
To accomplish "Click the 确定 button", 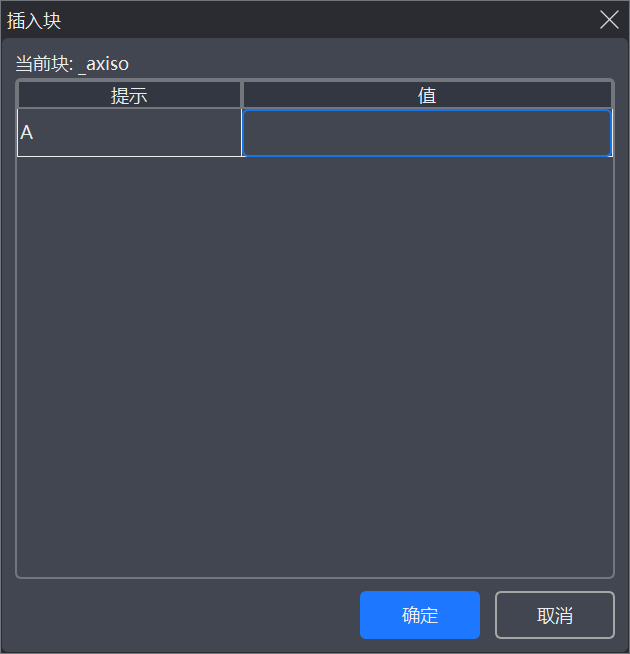I will [419, 615].
